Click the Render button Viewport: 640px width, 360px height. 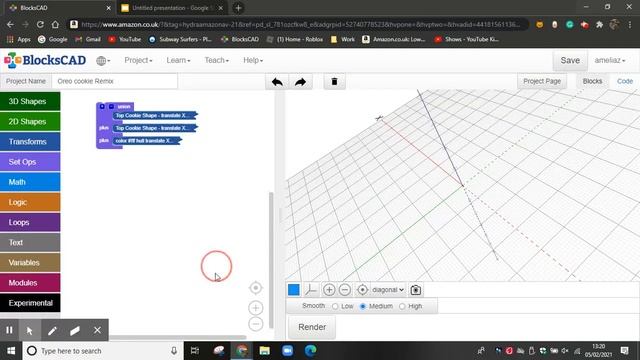coord(312,327)
